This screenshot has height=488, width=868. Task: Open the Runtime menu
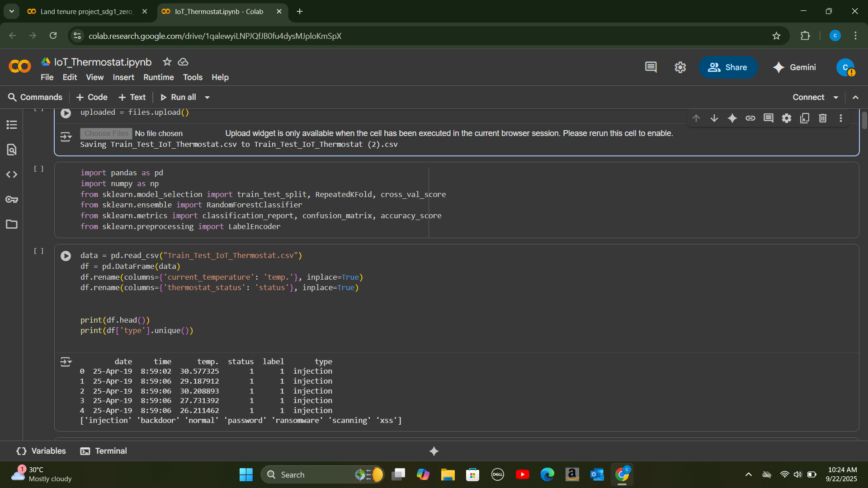pyautogui.click(x=158, y=77)
